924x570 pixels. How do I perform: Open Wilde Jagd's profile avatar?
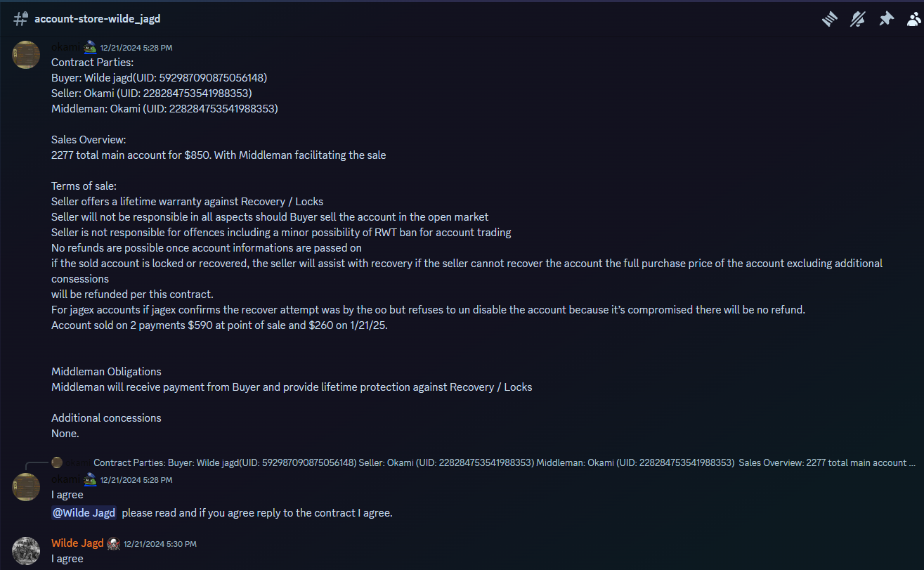tap(26, 550)
